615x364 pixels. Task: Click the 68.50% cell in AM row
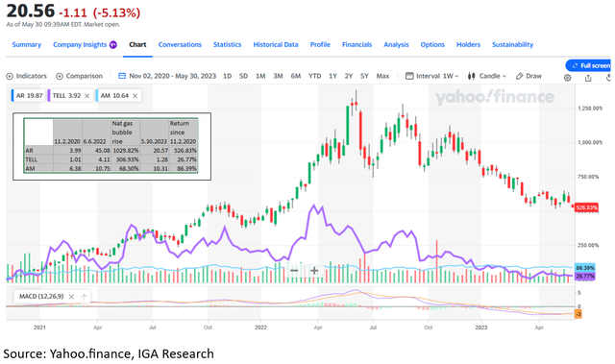[x=126, y=168]
